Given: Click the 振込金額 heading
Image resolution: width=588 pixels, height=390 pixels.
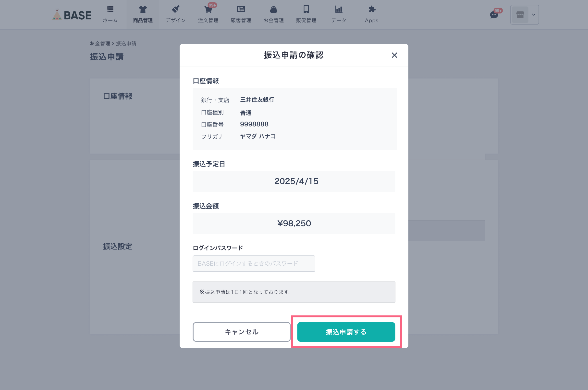Looking at the screenshot, I should [x=206, y=206].
